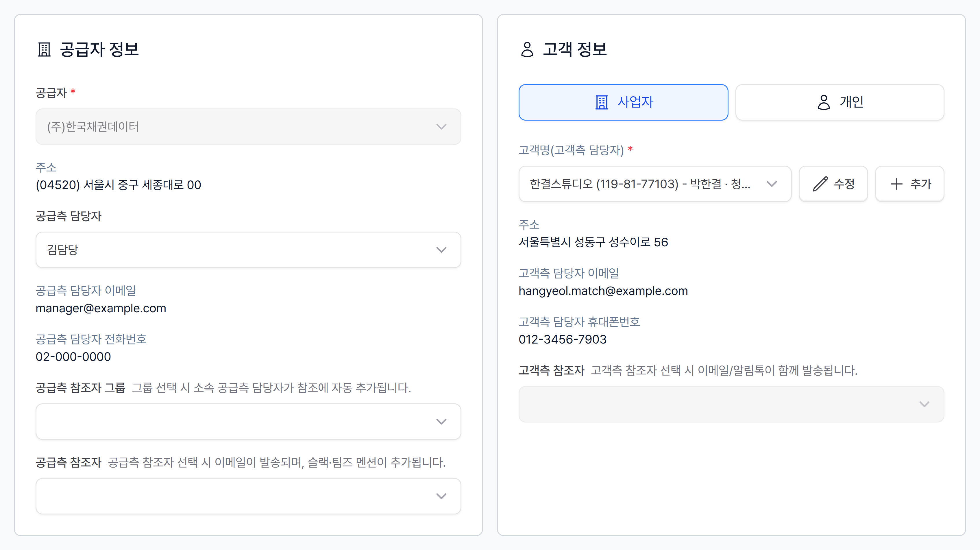The image size is (980, 550).
Task: Click the chevron arrow in 공급측 담당자 field
Action: tap(441, 250)
